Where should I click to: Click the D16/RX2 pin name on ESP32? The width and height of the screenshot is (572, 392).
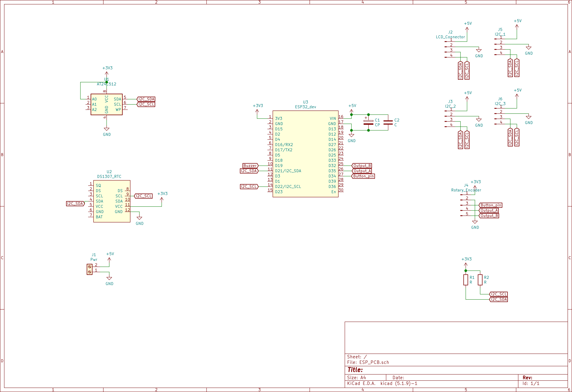pos(284,145)
